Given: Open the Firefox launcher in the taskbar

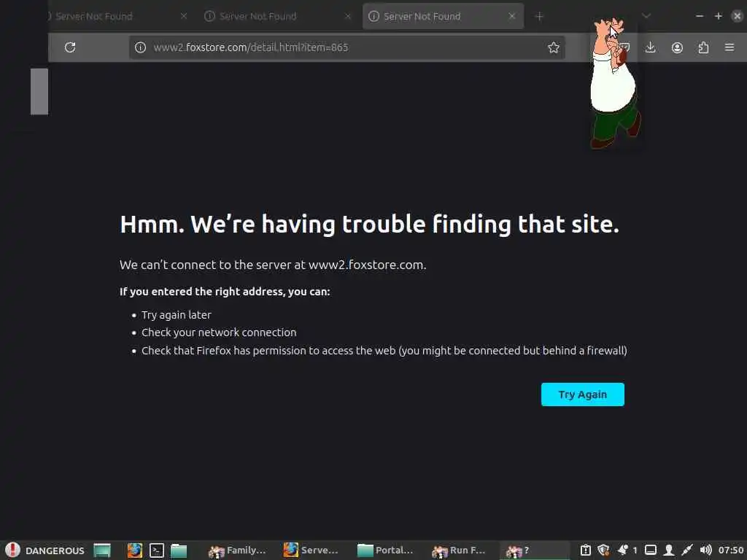Looking at the screenshot, I should click(134, 551).
